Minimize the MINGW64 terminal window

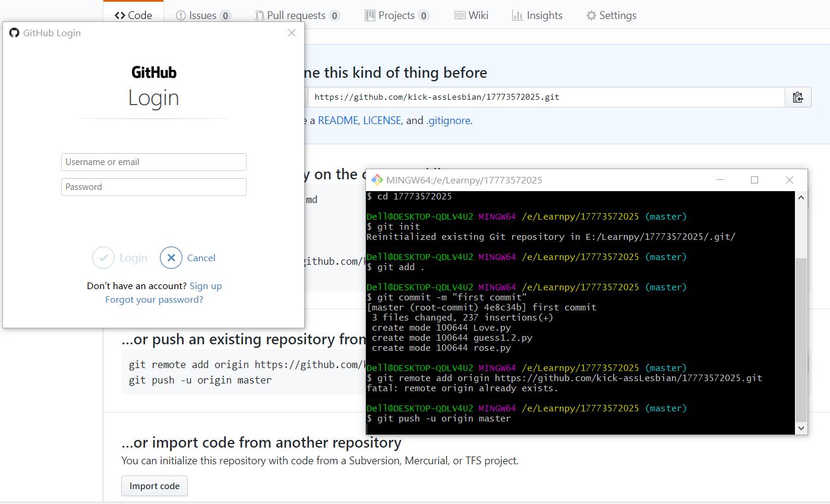(720, 180)
